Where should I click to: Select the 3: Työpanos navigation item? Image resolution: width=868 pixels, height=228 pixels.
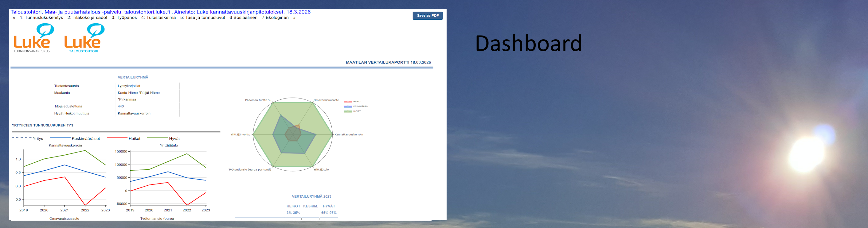(124, 18)
